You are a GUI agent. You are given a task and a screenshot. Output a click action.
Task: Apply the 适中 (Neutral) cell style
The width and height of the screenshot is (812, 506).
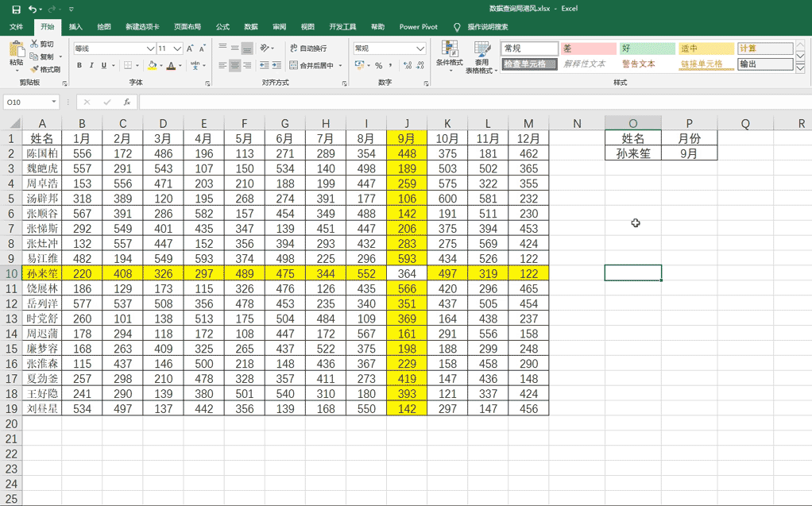(706, 48)
